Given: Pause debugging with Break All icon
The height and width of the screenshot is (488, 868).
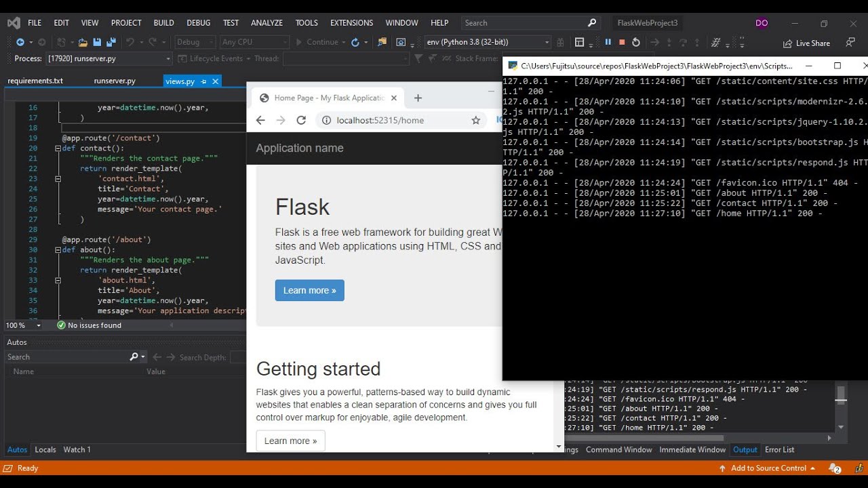Looking at the screenshot, I should [608, 42].
